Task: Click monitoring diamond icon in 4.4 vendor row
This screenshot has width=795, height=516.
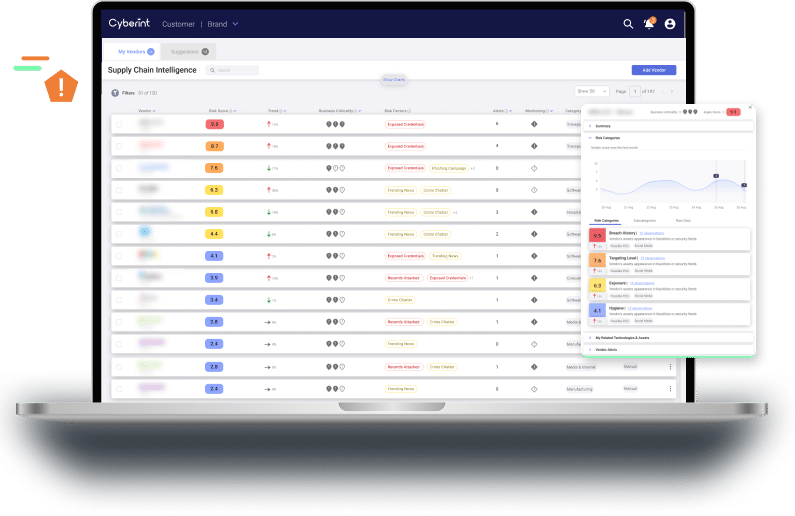Action: pyautogui.click(x=534, y=234)
